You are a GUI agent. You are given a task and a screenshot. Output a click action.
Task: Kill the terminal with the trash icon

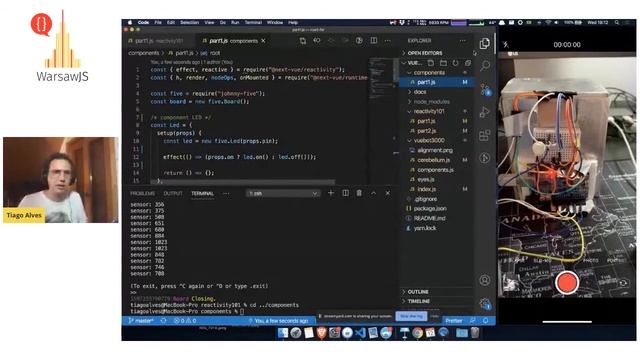coord(359,193)
